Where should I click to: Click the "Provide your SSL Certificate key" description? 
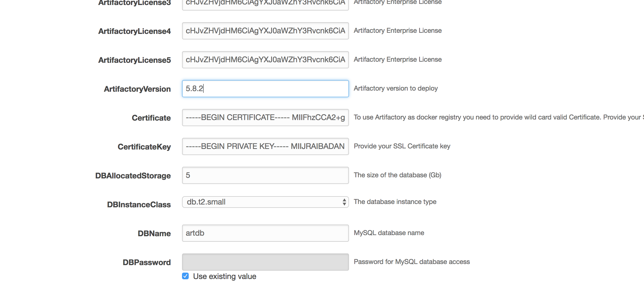[402, 146]
